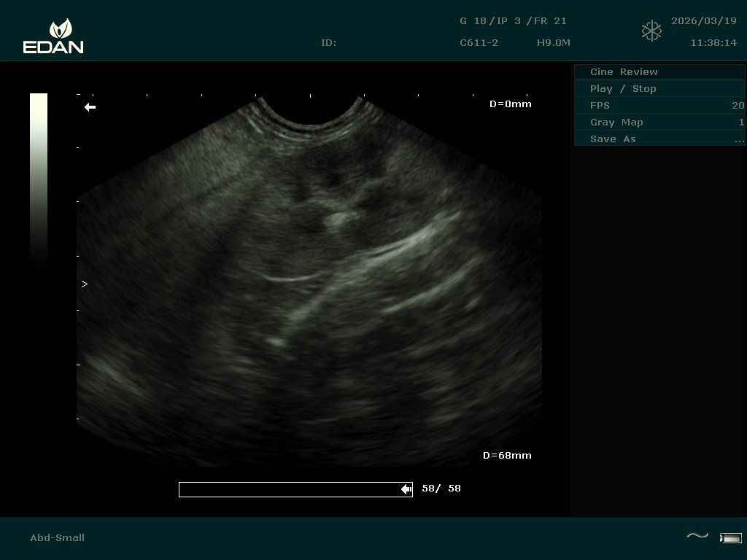Click the EDAN logo
The width and height of the screenshot is (747, 560).
pyautogui.click(x=53, y=36)
